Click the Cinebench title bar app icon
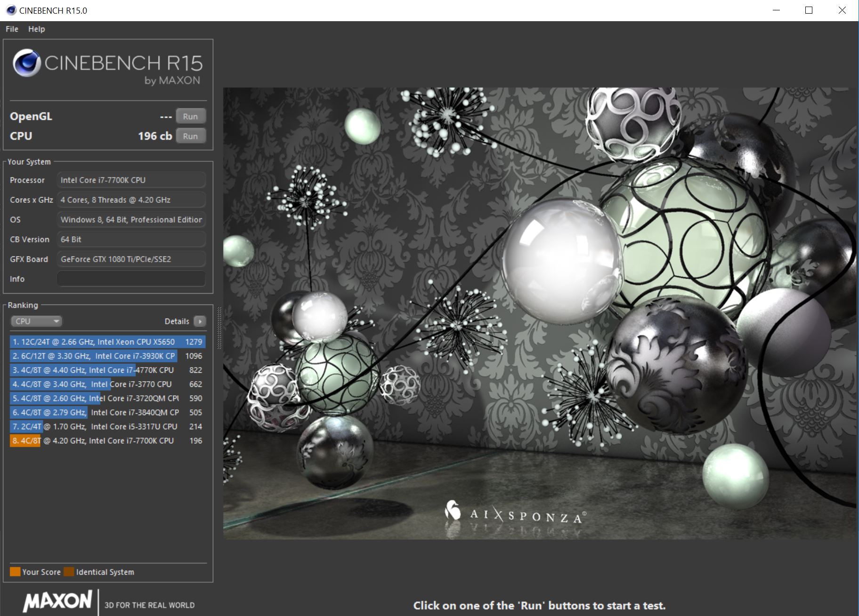 click(11, 10)
